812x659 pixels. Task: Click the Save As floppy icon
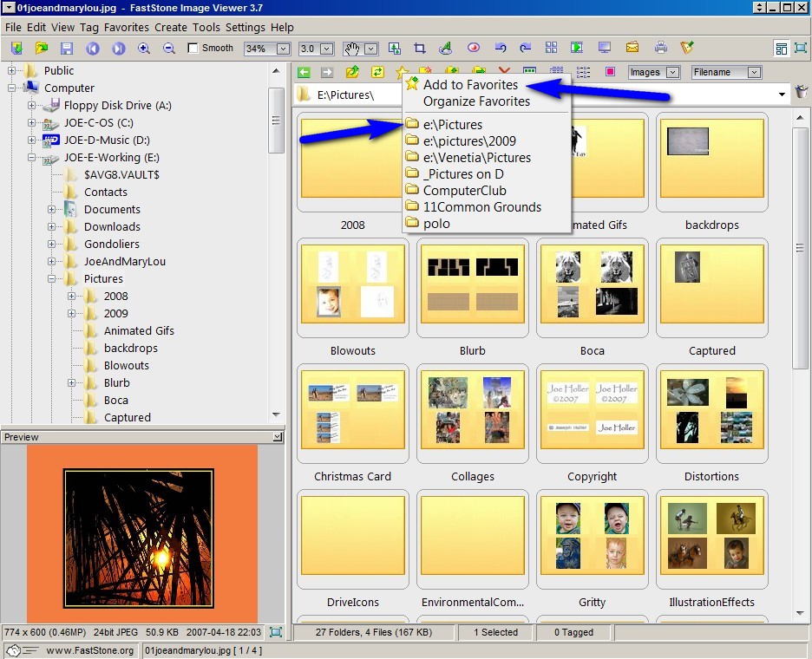(67, 49)
